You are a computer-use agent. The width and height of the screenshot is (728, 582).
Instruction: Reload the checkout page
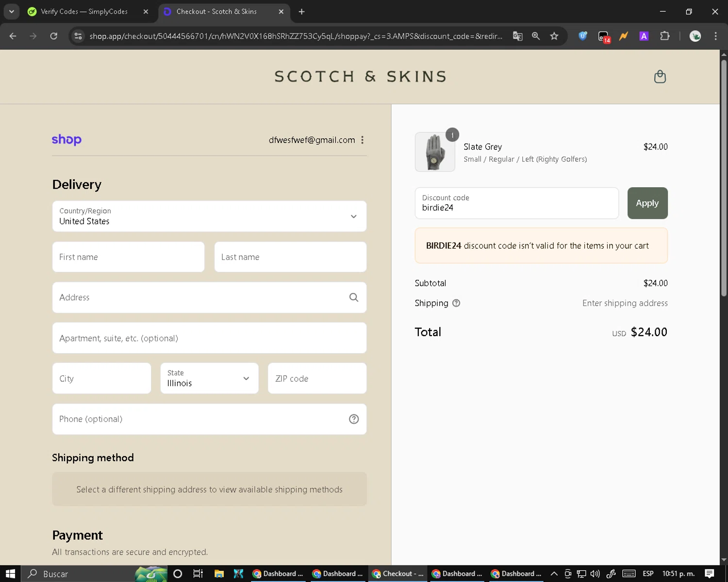click(x=54, y=36)
